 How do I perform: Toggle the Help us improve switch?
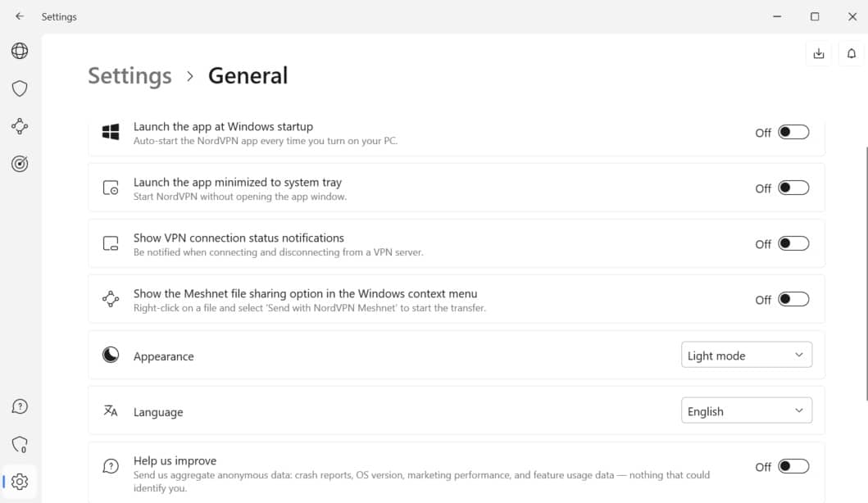(x=793, y=466)
